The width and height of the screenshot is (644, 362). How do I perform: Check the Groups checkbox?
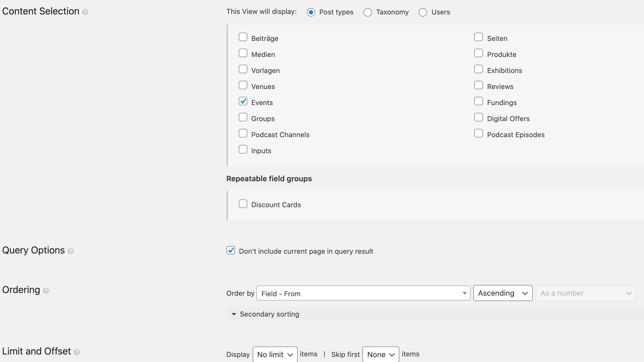[x=243, y=117]
